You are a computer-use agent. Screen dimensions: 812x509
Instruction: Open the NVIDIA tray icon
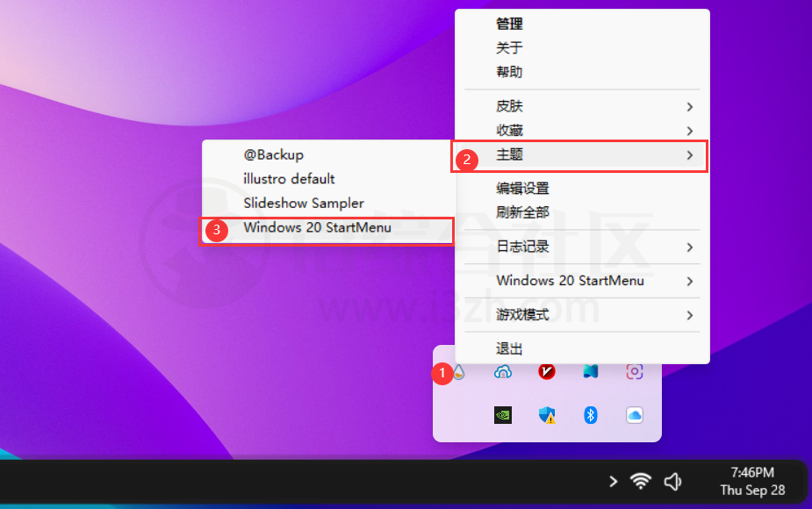pyautogui.click(x=503, y=415)
